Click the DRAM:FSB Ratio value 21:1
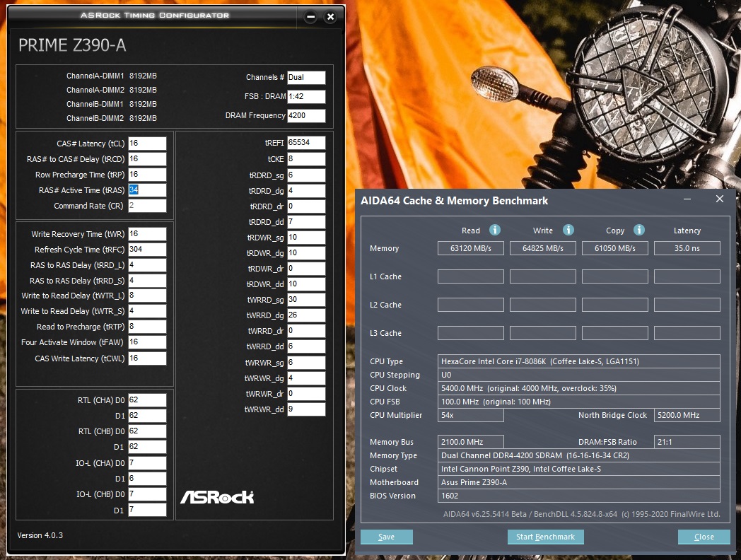The width and height of the screenshot is (741, 560). [687, 443]
